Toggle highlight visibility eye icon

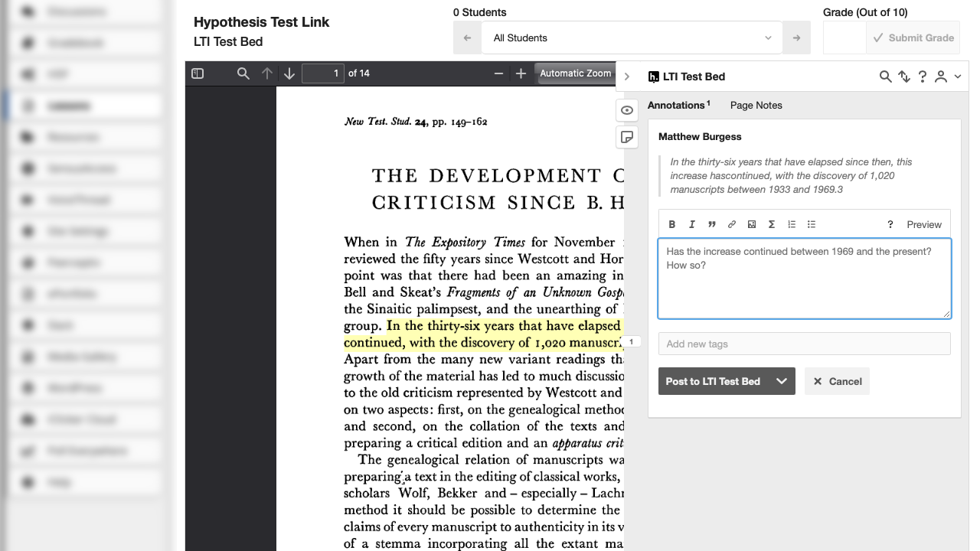click(627, 110)
